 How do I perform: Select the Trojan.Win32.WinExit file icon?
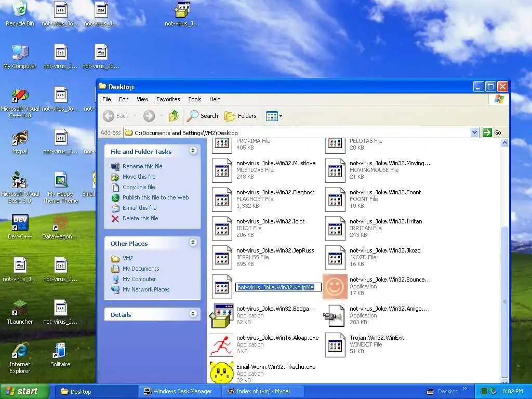coord(335,345)
